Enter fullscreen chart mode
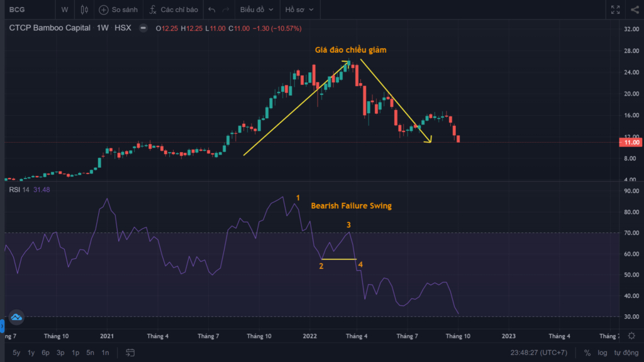This screenshot has height=362, width=644. (x=615, y=9)
